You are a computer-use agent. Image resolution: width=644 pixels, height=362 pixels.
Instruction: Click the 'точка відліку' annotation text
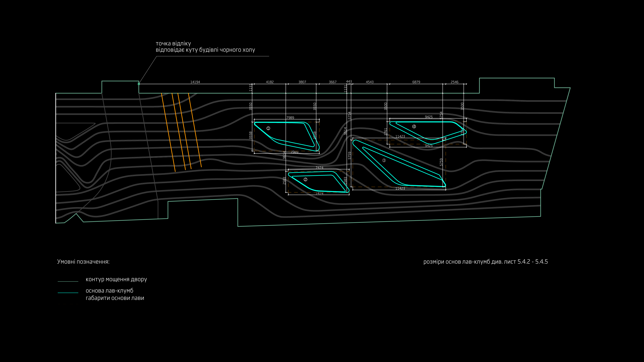point(173,43)
